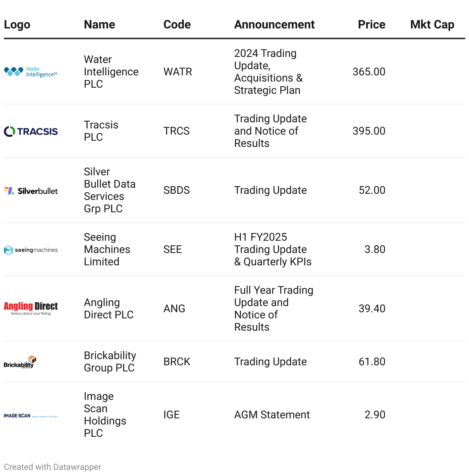
Task: Click the Seeing Machines logo
Action: tap(31, 250)
